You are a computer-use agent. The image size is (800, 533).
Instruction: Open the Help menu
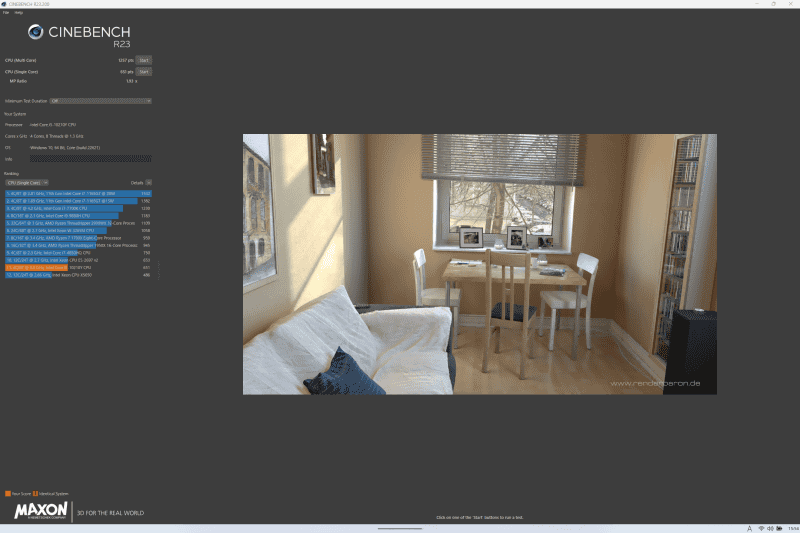(x=18, y=13)
